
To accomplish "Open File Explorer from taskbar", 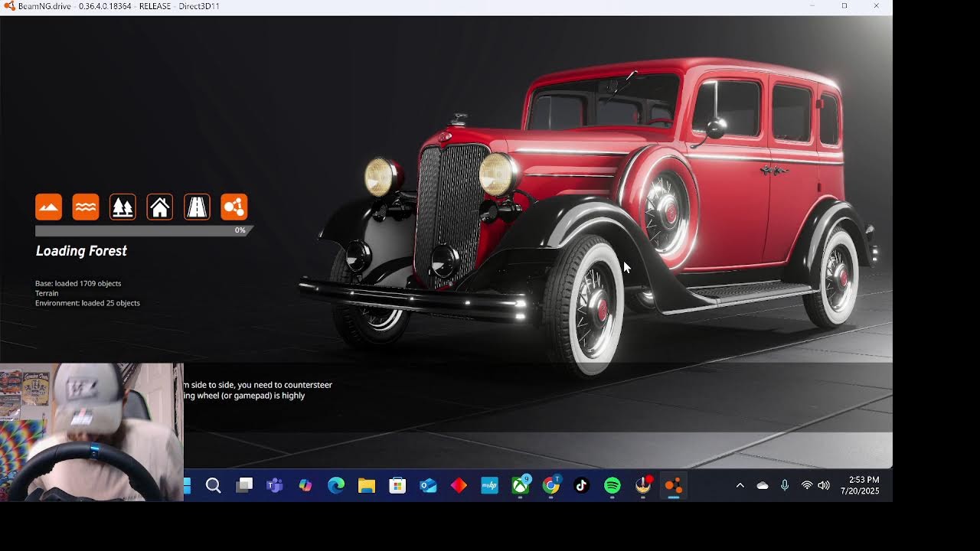I will (x=367, y=485).
